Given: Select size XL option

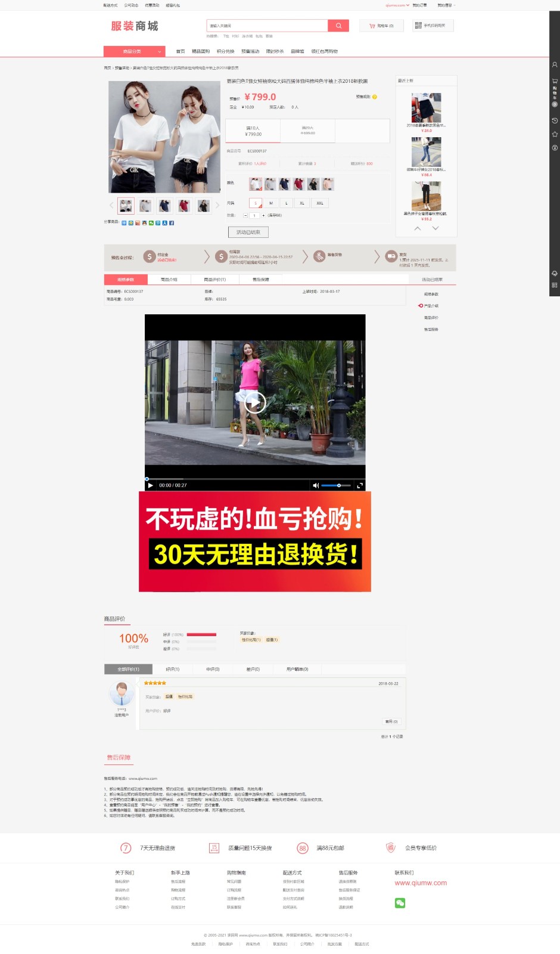Looking at the screenshot, I should 302,203.
